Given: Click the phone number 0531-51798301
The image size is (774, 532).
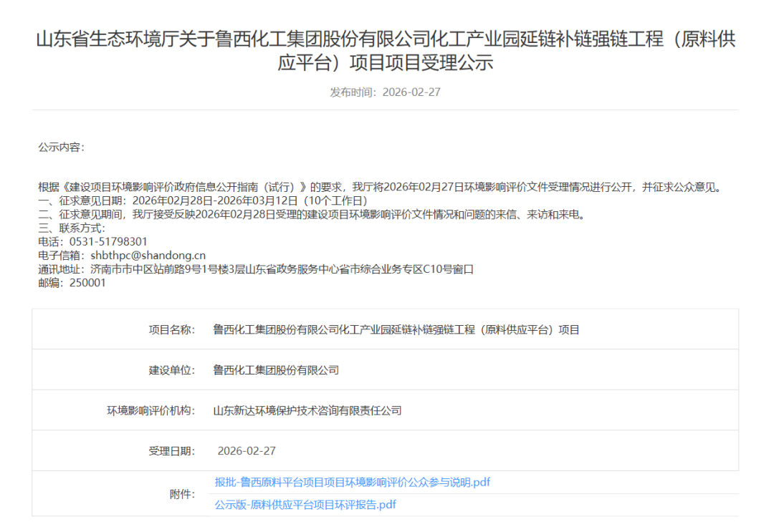Looking at the screenshot, I should 109,241.
